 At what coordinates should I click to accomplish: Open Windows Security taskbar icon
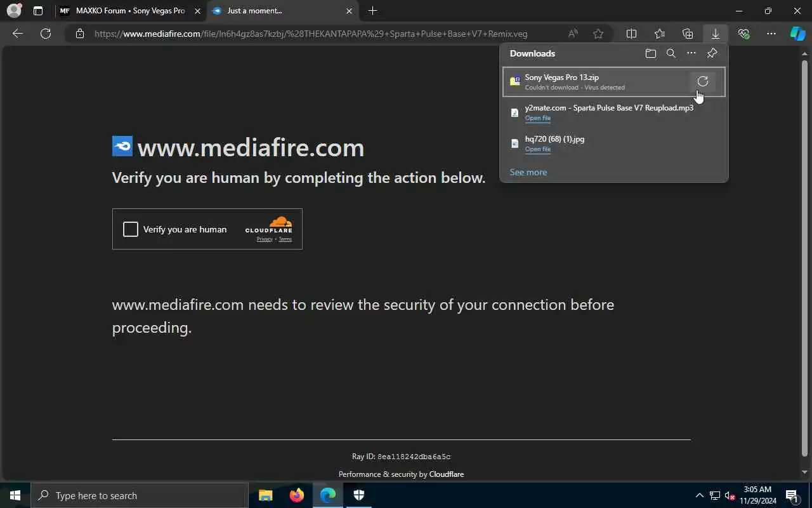[x=359, y=495]
